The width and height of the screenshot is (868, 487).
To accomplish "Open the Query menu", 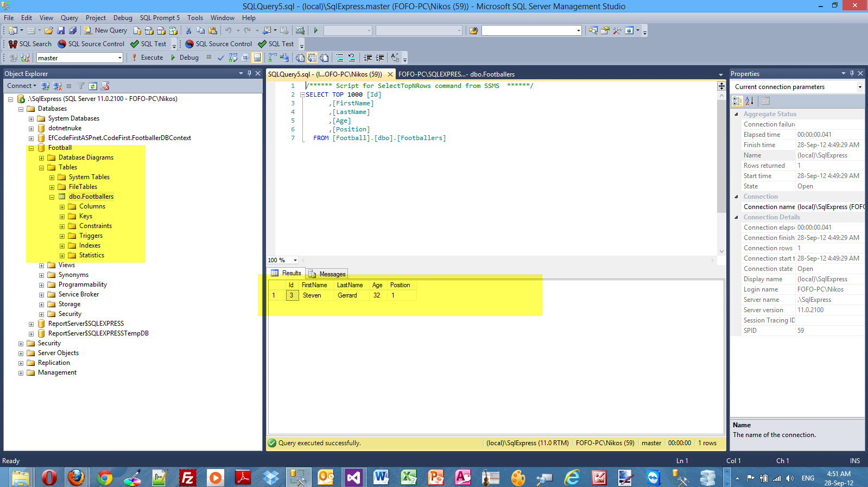I will (x=69, y=18).
